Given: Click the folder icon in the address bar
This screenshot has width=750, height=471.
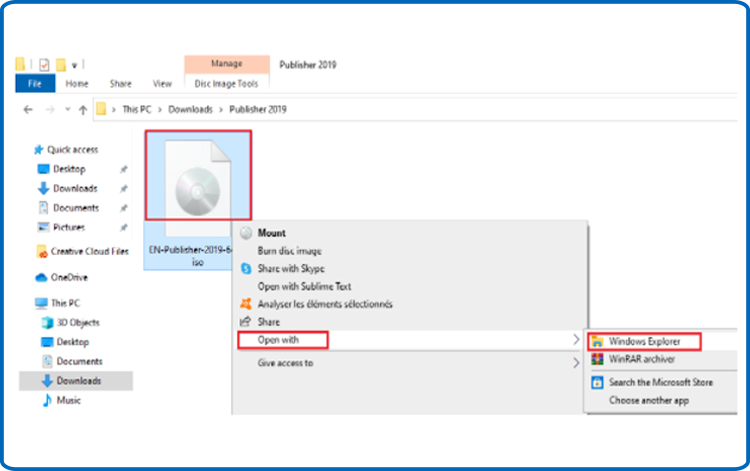Looking at the screenshot, I should click(101, 109).
